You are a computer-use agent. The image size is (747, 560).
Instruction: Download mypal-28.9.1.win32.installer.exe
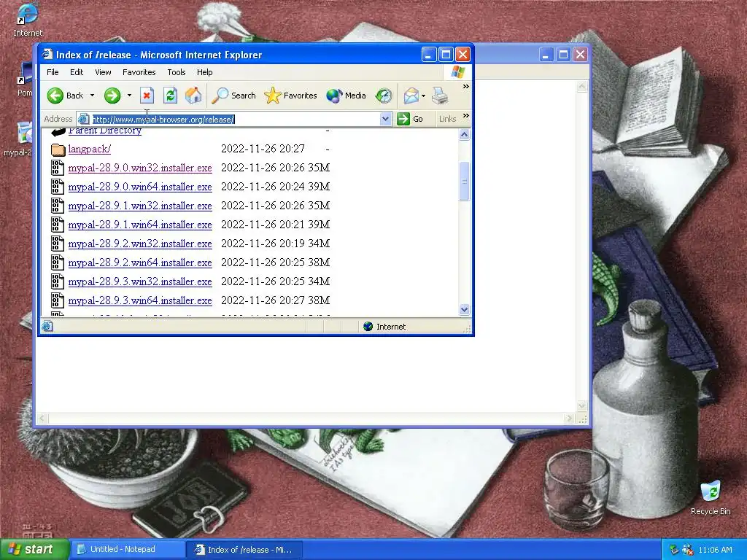[x=140, y=206]
